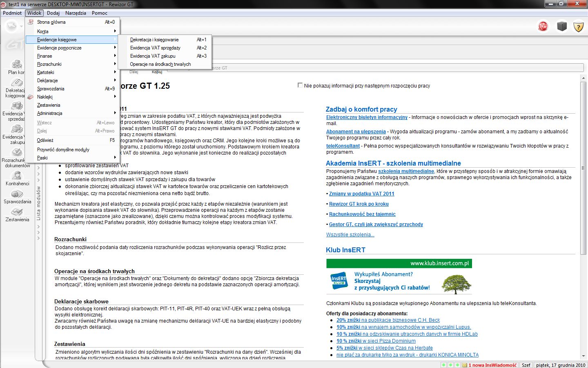Open Zmiany w podatku VAT 2011 link
Viewport: 588px width, 368px height.
pos(361,194)
